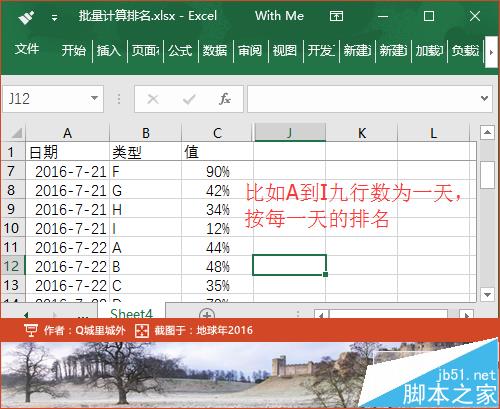
Task: Select row 7 header
Action: click(12, 171)
